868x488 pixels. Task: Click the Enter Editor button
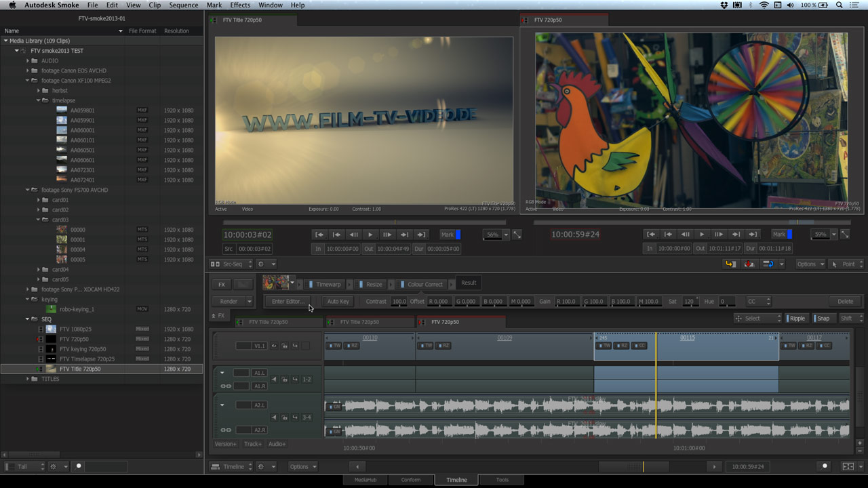[288, 302]
